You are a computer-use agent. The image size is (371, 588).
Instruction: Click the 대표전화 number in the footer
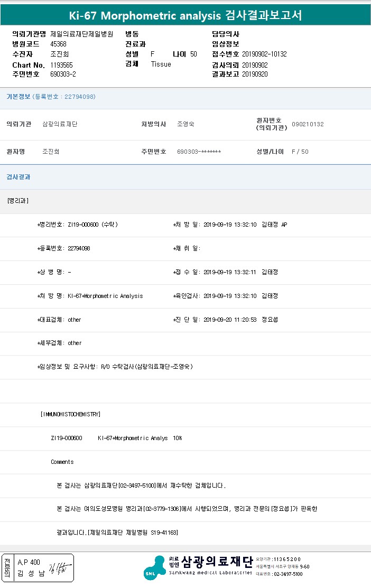(288, 574)
